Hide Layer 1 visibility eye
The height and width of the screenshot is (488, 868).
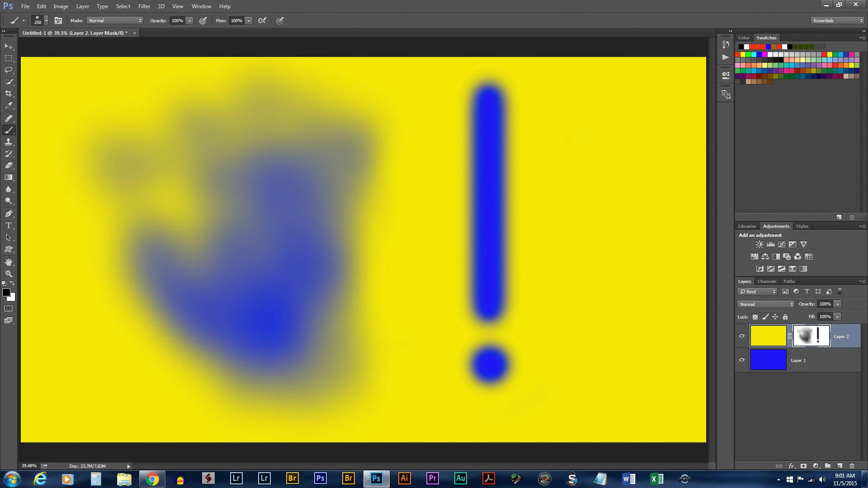click(742, 360)
